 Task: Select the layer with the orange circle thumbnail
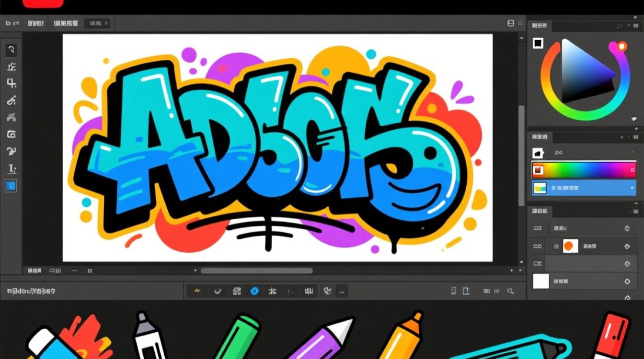pyautogui.click(x=584, y=246)
